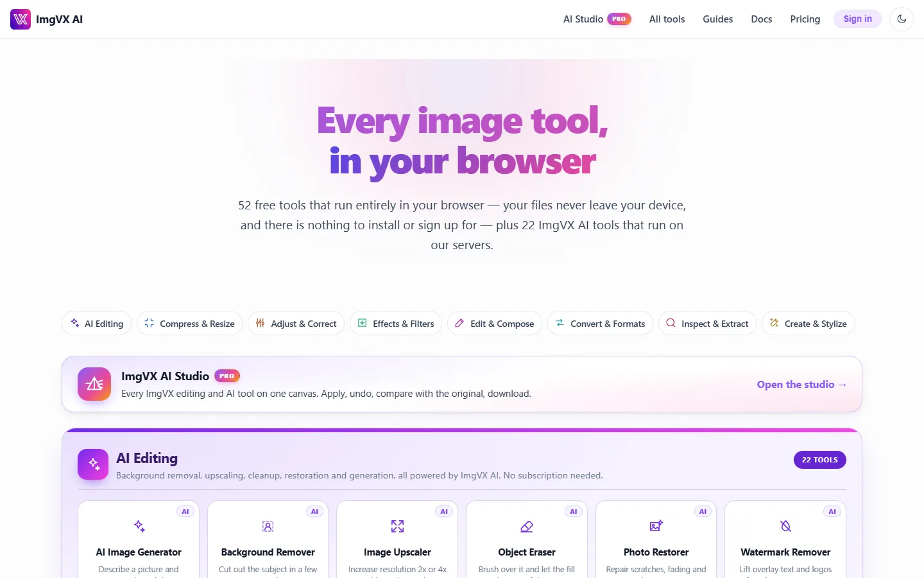Open the Object Eraser tool title
Screen dimensions: 924x578
click(x=527, y=552)
